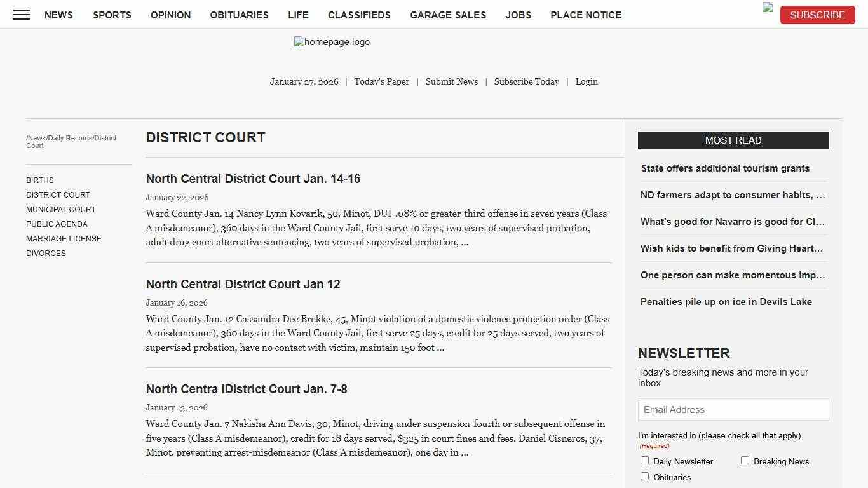Switch to the SPORTS section
The width and height of the screenshot is (868, 488).
(x=112, y=15)
